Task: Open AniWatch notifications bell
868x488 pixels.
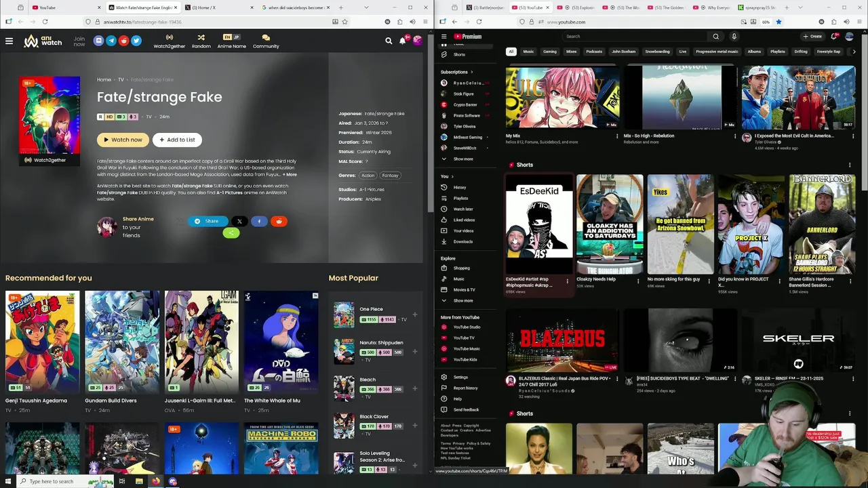Action: point(402,41)
